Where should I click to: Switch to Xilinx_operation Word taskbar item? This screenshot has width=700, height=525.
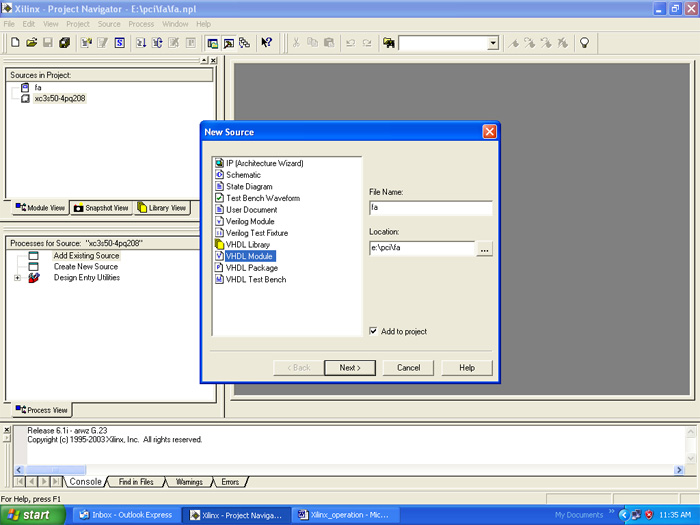pos(346,515)
